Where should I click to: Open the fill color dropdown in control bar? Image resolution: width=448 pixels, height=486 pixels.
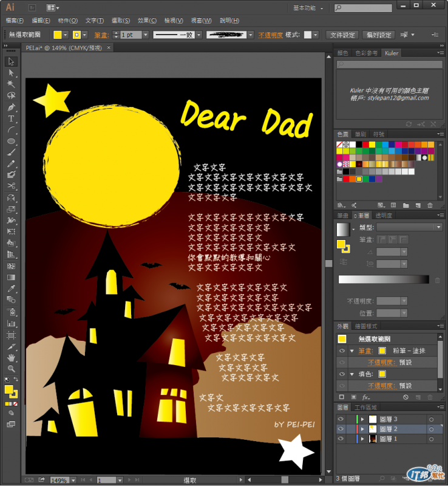click(66, 35)
